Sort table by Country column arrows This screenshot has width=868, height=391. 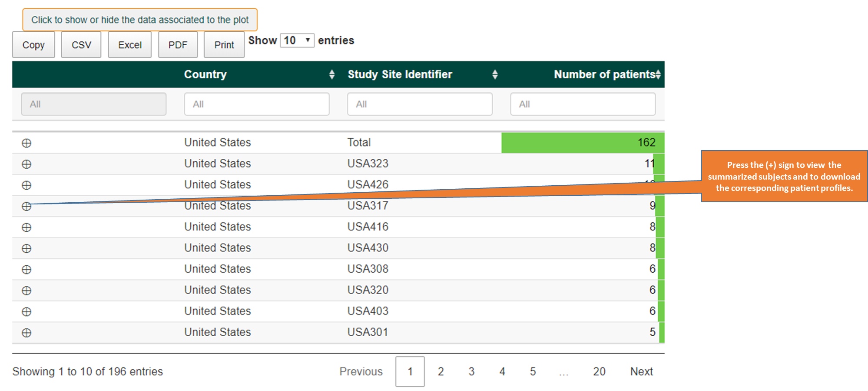coord(332,74)
